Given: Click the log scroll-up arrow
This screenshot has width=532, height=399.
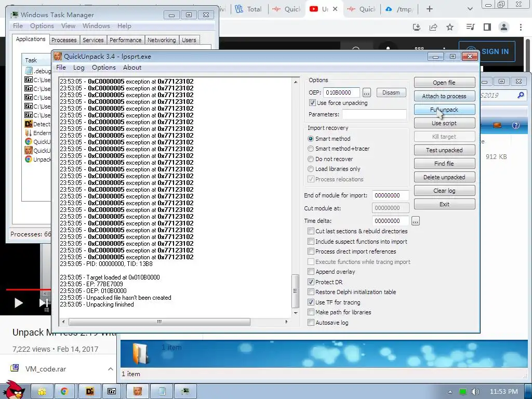Looking at the screenshot, I should (x=296, y=82).
